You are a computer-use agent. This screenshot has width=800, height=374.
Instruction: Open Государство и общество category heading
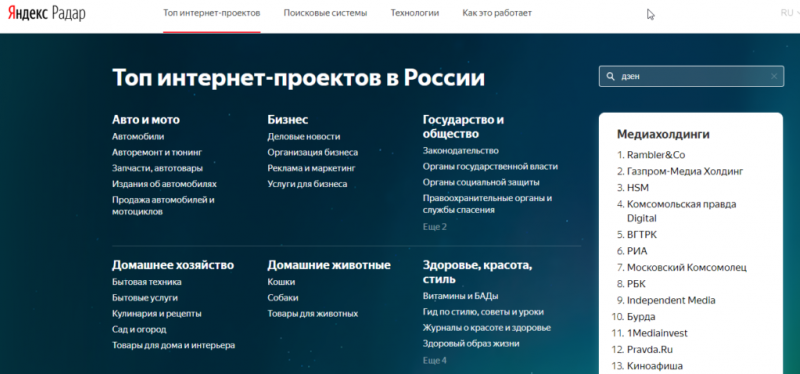click(x=463, y=127)
